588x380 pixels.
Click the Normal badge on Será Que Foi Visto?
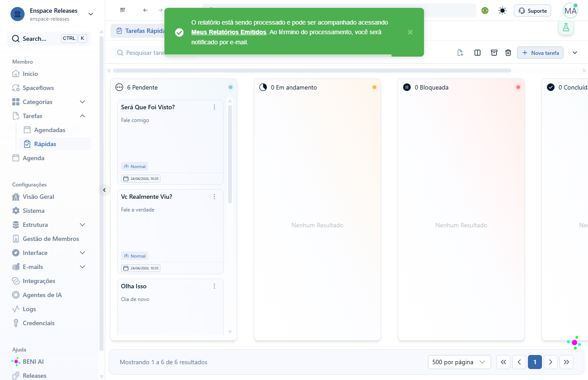pos(135,166)
